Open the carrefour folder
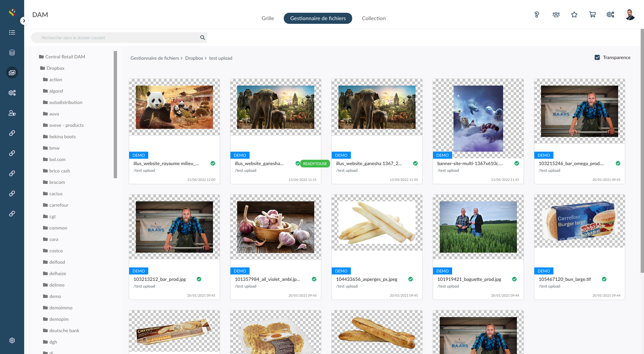The image size is (644, 354). pyautogui.click(x=56, y=205)
